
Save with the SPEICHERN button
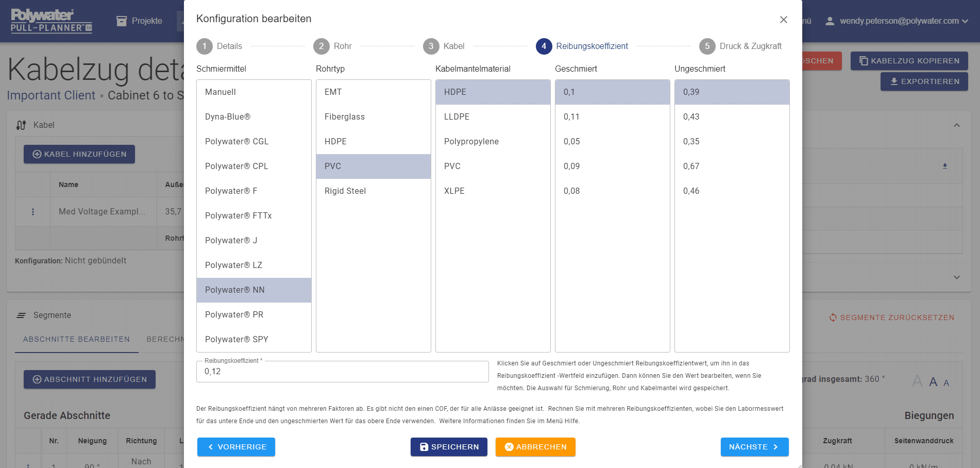pos(449,447)
